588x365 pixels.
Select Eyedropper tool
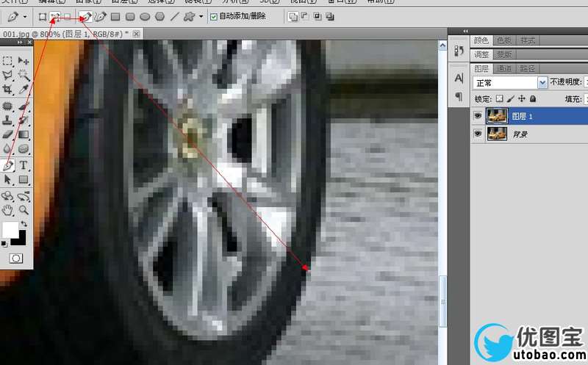(24, 89)
